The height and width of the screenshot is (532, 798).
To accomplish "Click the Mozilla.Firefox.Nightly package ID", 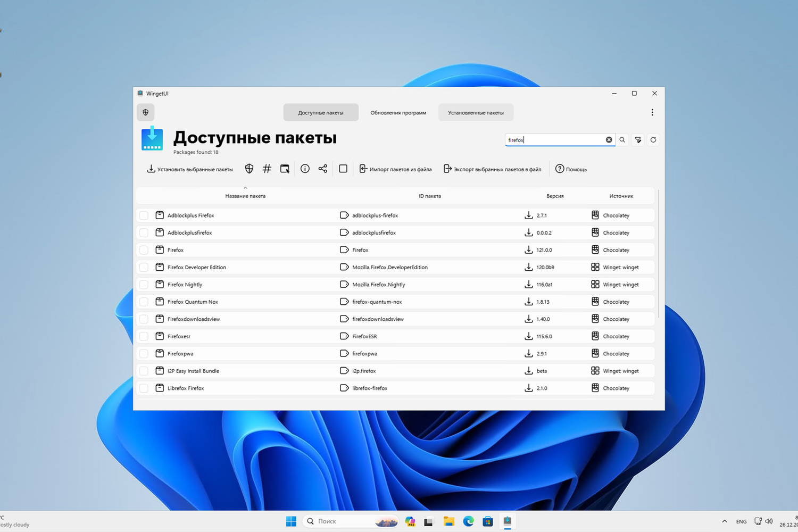I will pyautogui.click(x=379, y=285).
